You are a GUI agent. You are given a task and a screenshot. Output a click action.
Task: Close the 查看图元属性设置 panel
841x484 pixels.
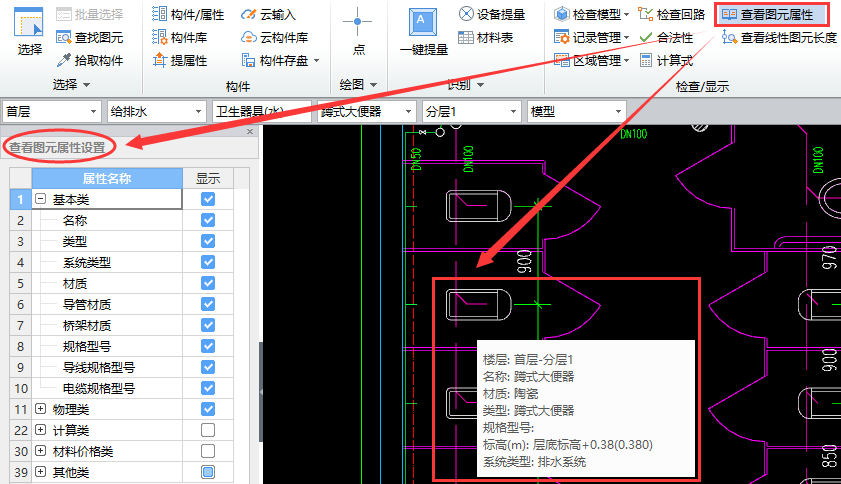[250, 131]
